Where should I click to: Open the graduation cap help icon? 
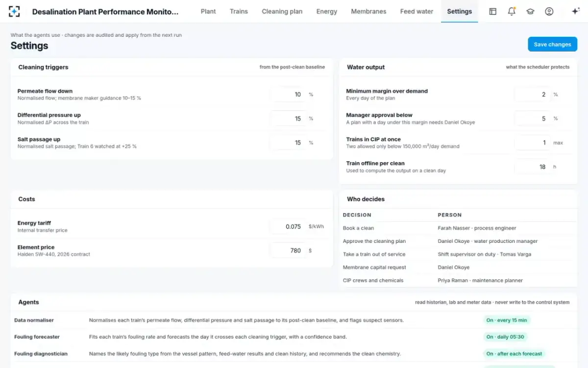click(x=530, y=11)
